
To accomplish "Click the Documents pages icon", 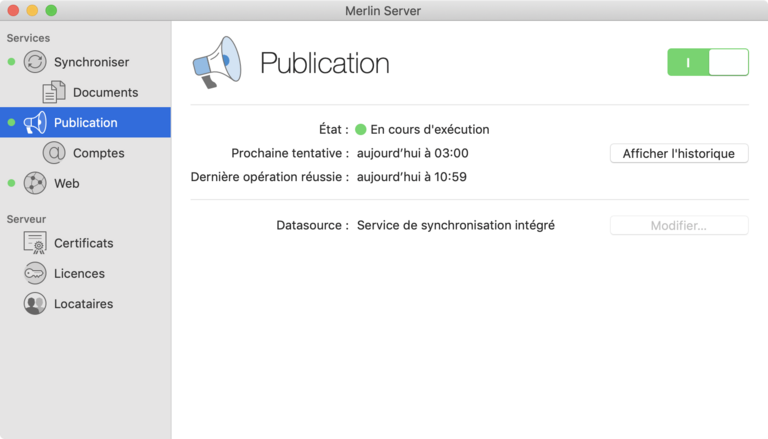I will click(54, 92).
